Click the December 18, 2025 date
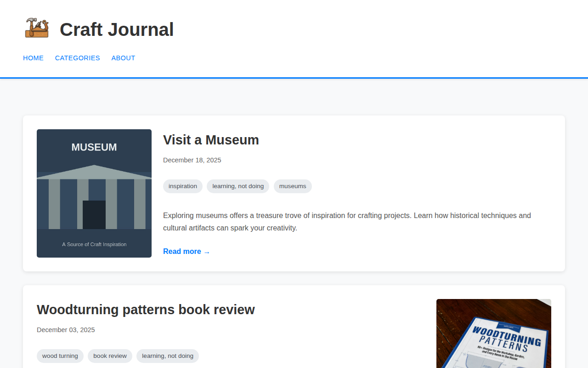This screenshot has width=588, height=368. [x=192, y=160]
